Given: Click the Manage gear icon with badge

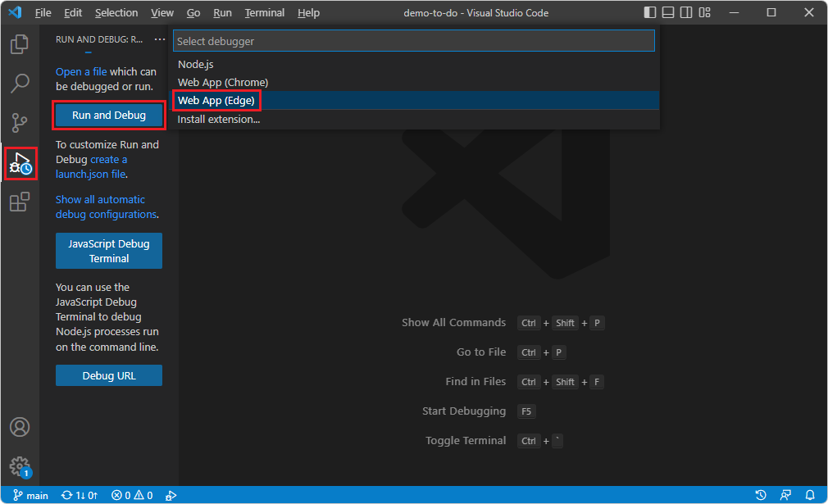Looking at the screenshot, I should pyautogui.click(x=19, y=465).
